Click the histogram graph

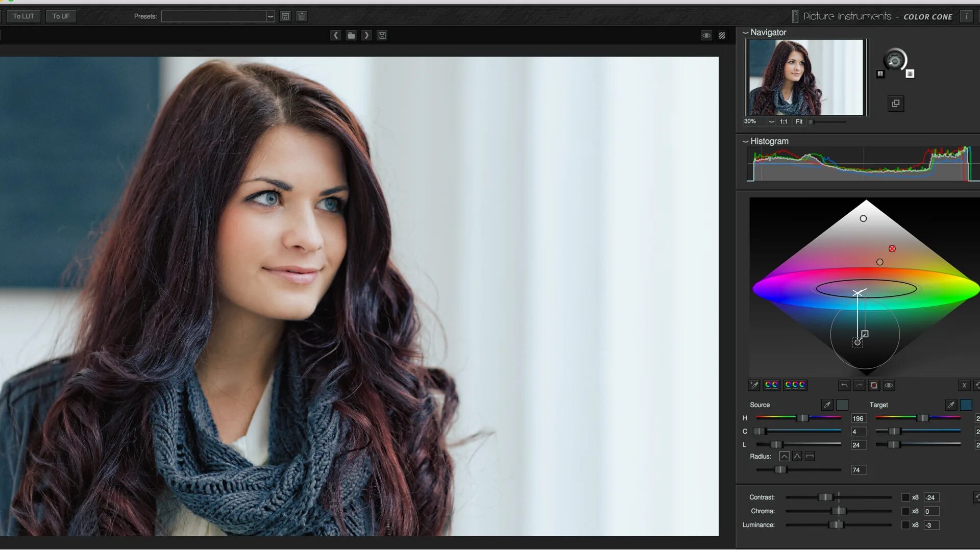tap(863, 164)
